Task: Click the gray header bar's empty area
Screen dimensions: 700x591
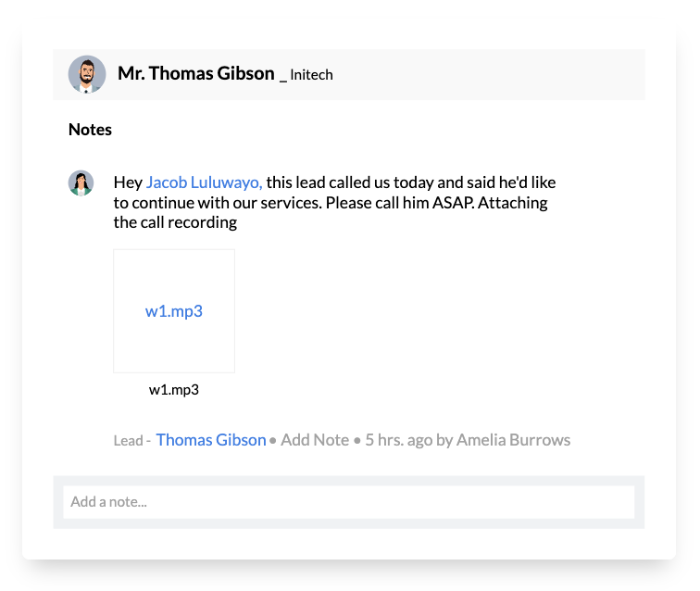Action: [x=491, y=74]
